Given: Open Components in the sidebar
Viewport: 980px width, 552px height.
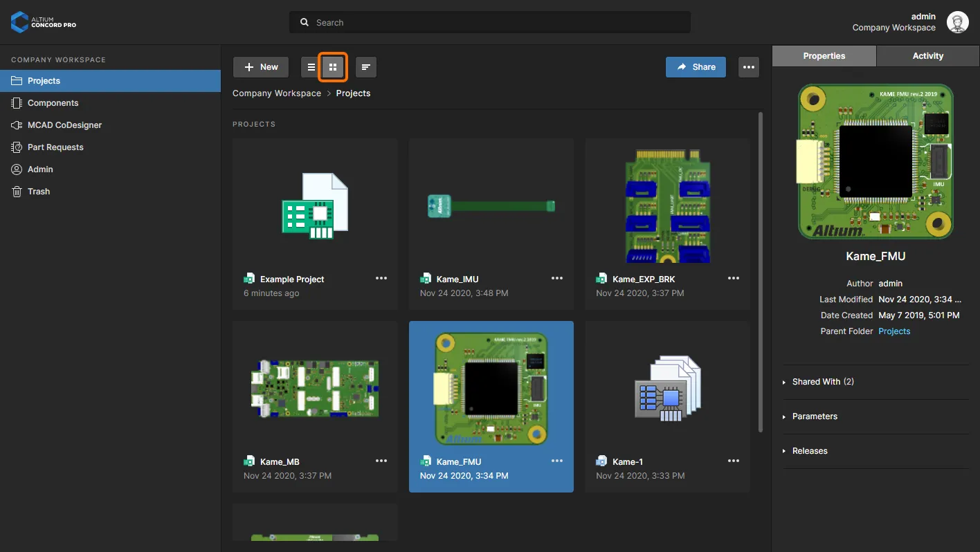Looking at the screenshot, I should coord(111,103).
